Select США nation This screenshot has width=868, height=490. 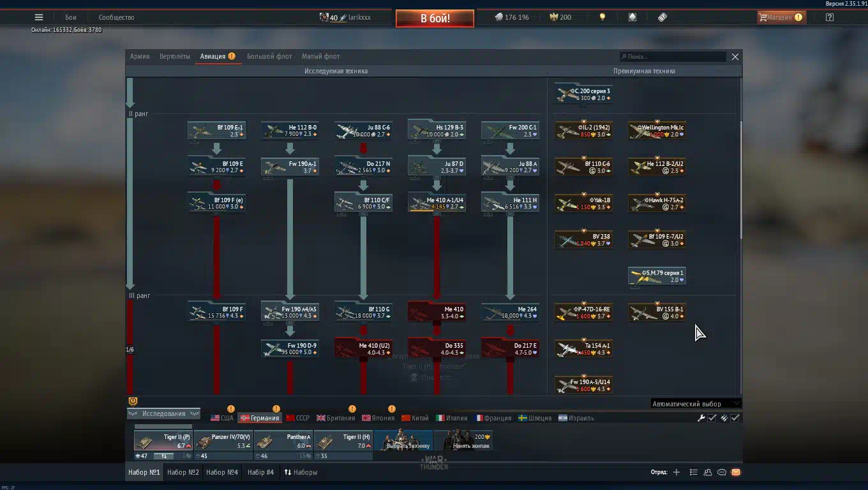pos(222,418)
